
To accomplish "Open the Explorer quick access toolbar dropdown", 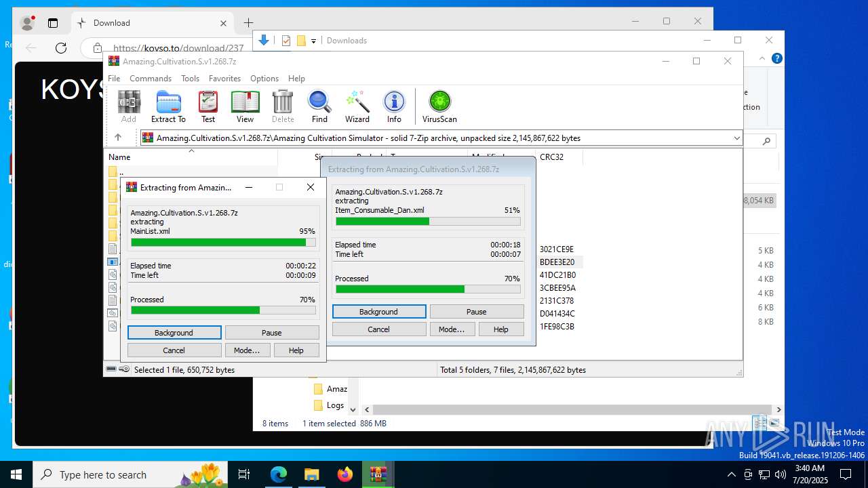I will 313,41.
